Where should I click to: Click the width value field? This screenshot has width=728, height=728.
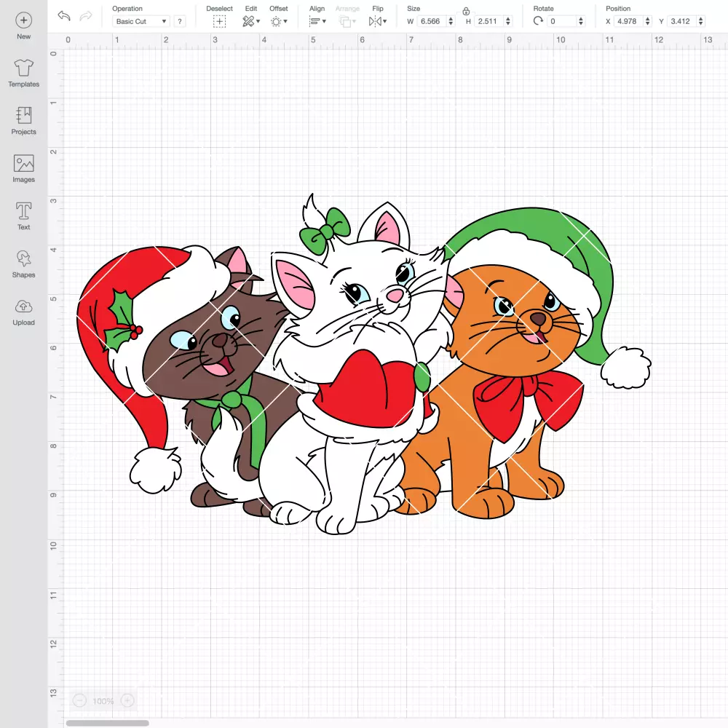(x=431, y=21)
